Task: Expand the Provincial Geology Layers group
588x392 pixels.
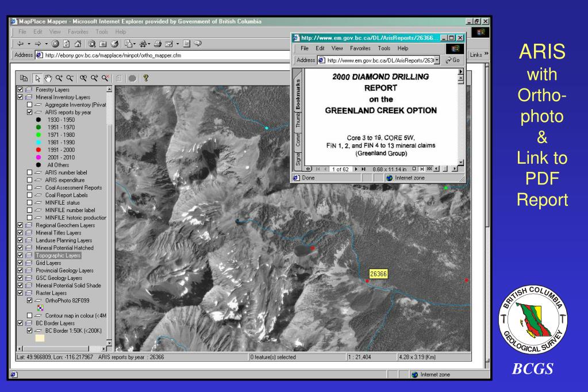Action: [29, 271]
